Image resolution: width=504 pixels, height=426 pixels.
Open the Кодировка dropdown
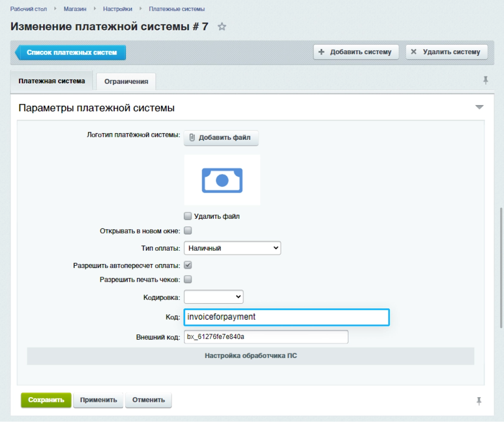point(214,297)
